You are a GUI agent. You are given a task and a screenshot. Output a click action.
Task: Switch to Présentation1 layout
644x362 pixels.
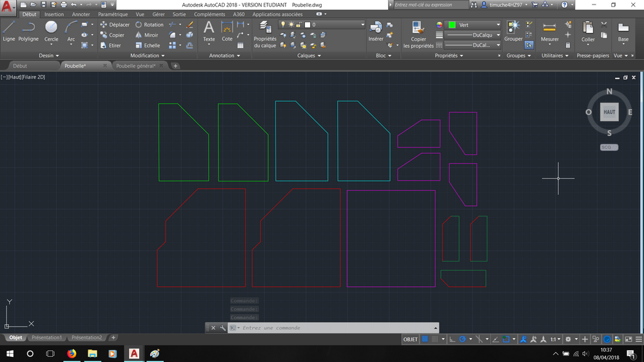pyautogui.click(x=46, y=338)
